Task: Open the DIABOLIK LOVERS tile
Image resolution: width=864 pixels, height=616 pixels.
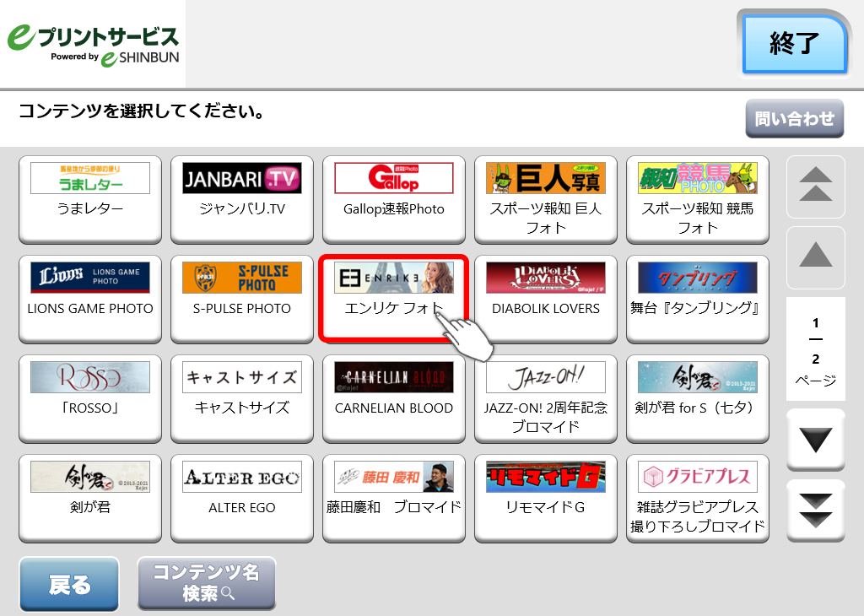Action: tap(546, 300)
